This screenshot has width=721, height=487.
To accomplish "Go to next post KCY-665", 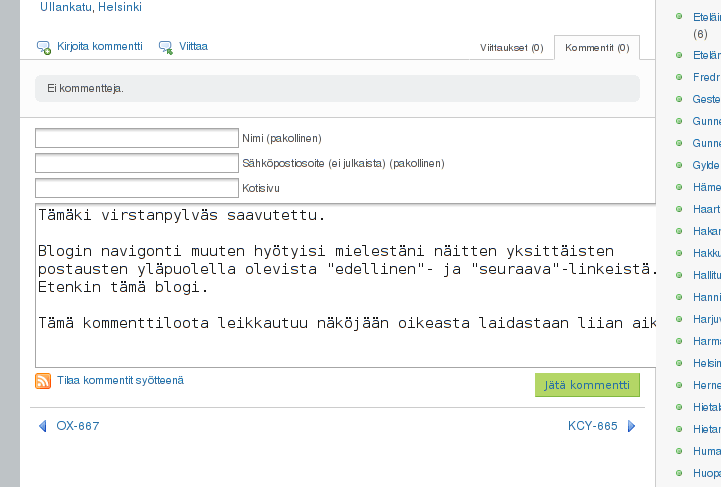I will 593,426.
